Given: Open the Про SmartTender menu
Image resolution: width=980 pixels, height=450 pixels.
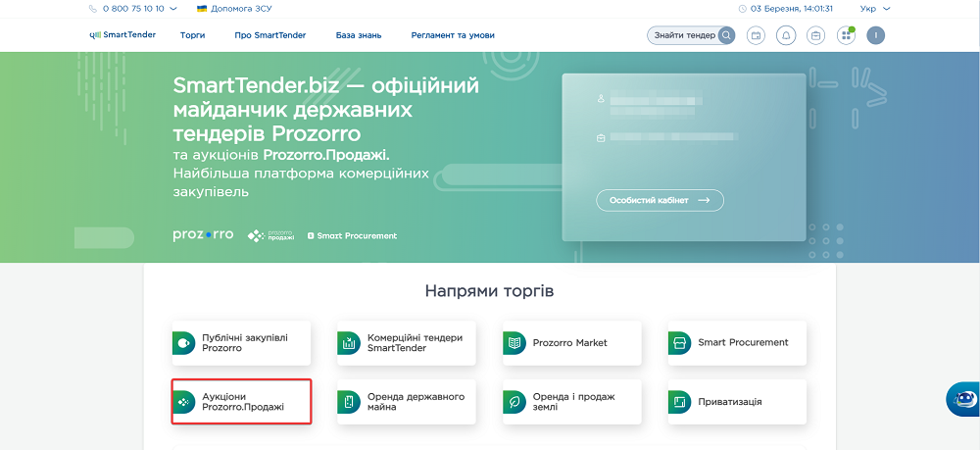Looking at the screenshot, I should click(x=270, y=35).
